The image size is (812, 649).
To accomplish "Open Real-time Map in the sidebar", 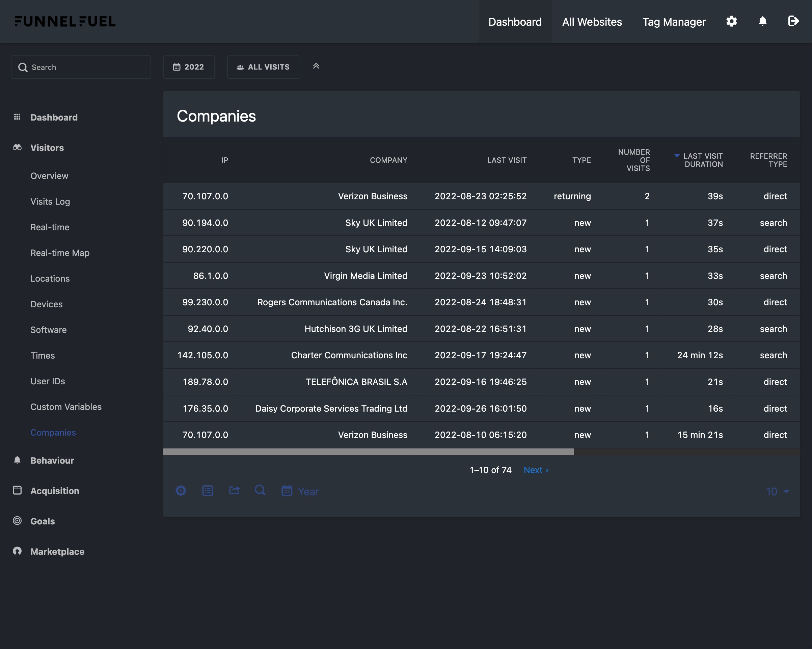I will click(x=60, y=253).
